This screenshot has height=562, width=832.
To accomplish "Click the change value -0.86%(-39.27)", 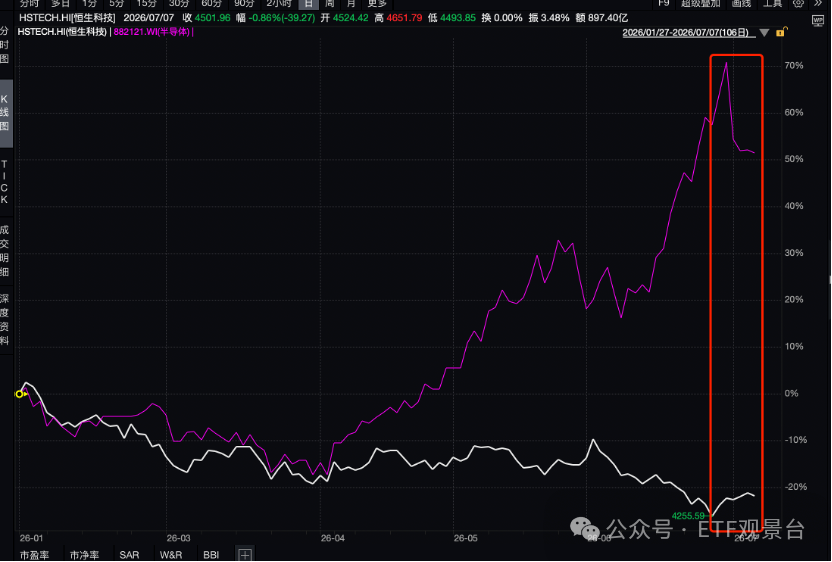I will pos(282,18).
